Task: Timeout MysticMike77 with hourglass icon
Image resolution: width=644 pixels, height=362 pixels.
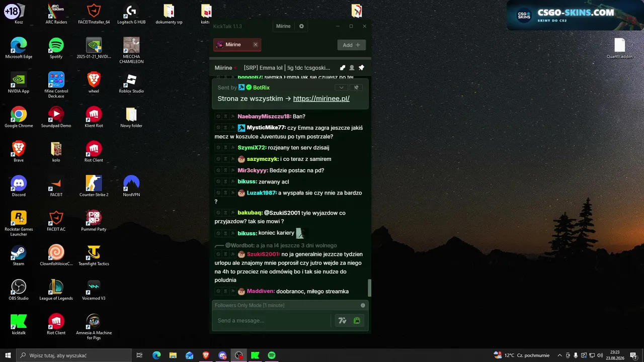Action: (x=225, y=128)
